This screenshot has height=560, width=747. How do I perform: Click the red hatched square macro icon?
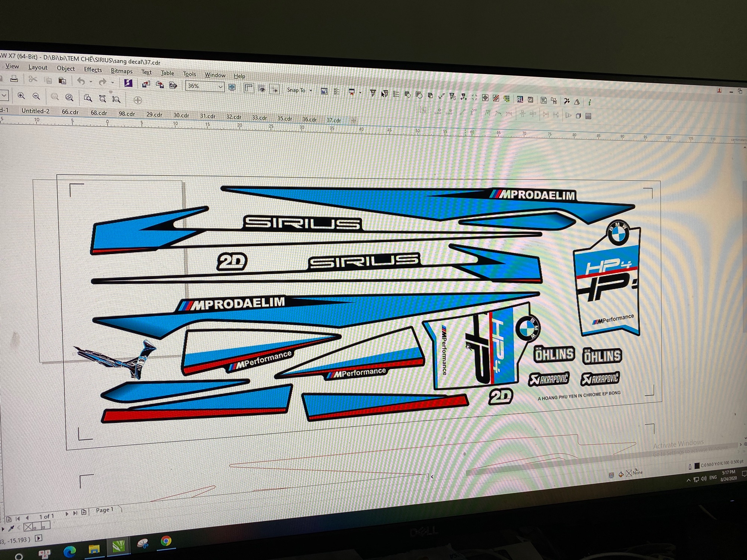(496, 98)
